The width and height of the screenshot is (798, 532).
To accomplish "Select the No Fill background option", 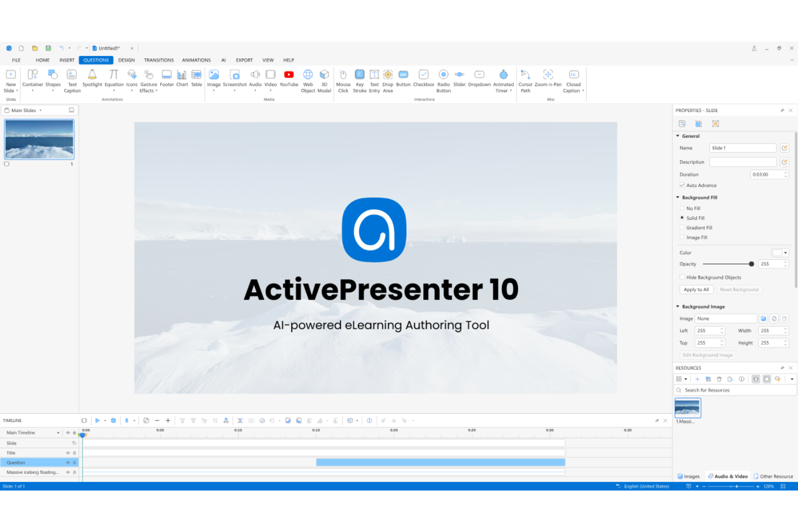I will click(682, 208).
